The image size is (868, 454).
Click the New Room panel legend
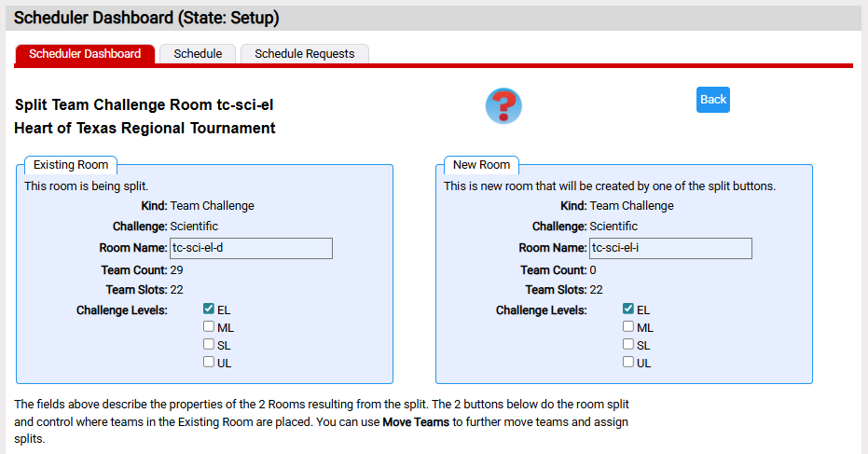482,165
